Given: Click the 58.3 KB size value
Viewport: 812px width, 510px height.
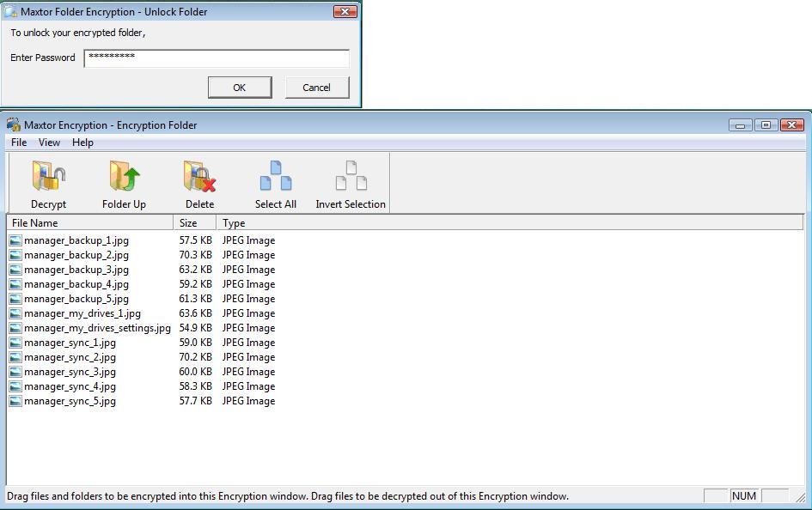Looking at the screenshot, I should (196, 386).
